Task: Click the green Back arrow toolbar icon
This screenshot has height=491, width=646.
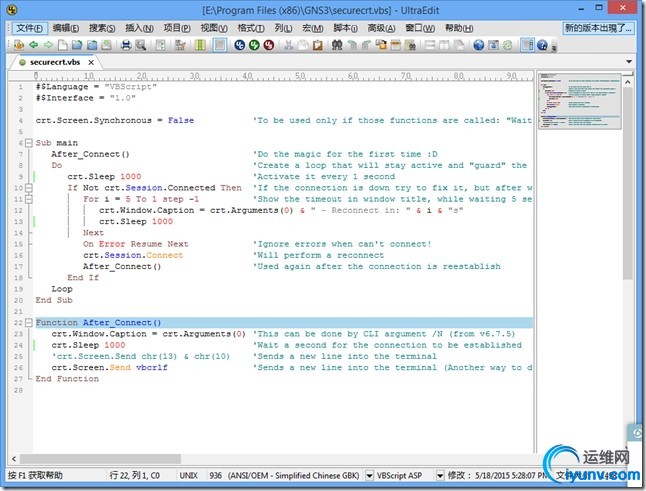Action: [33, 44]
